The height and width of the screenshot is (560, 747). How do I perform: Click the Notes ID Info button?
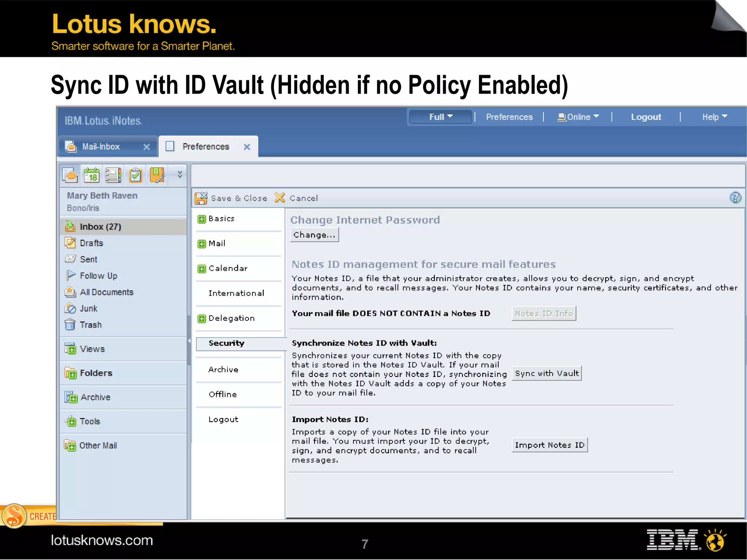(544, 313)
